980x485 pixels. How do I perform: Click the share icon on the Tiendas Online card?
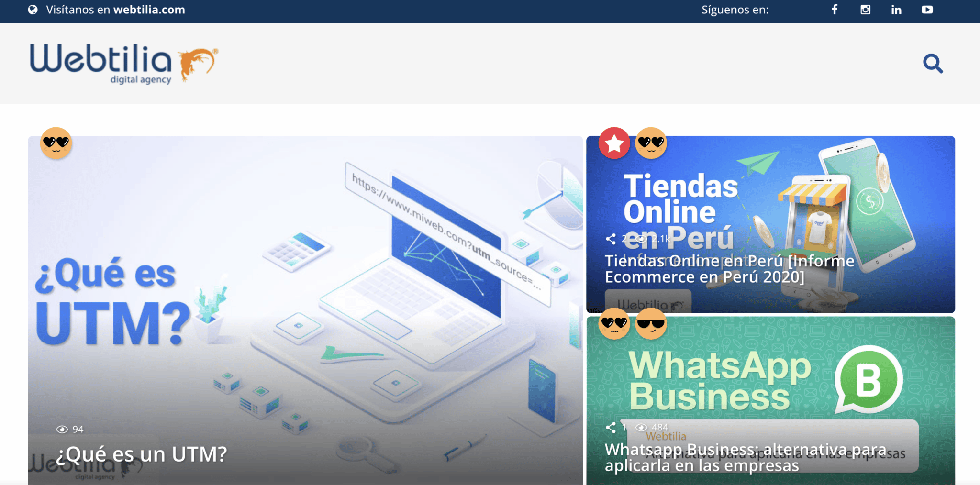pos(612,239)
